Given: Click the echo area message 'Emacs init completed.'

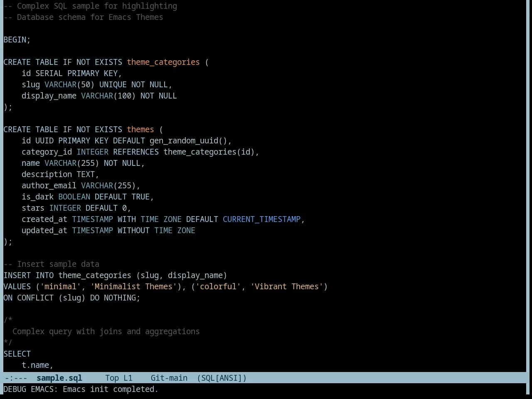Looking at the screenshot, I should pyautogui.click(x=111, y=389).
